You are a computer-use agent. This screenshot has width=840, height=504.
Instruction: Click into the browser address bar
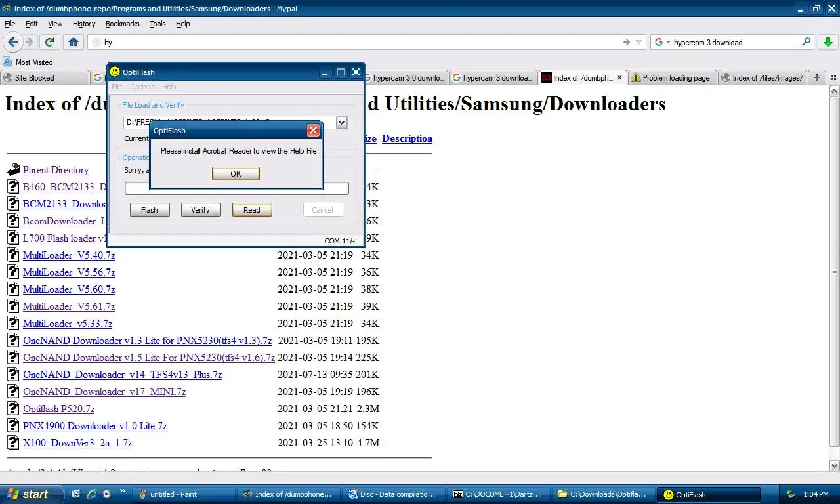361,42
